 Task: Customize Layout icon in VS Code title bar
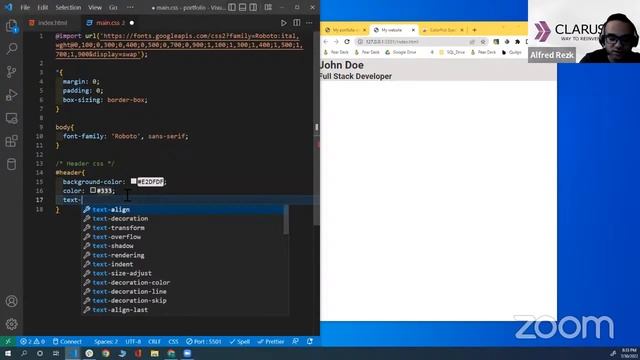268,7
